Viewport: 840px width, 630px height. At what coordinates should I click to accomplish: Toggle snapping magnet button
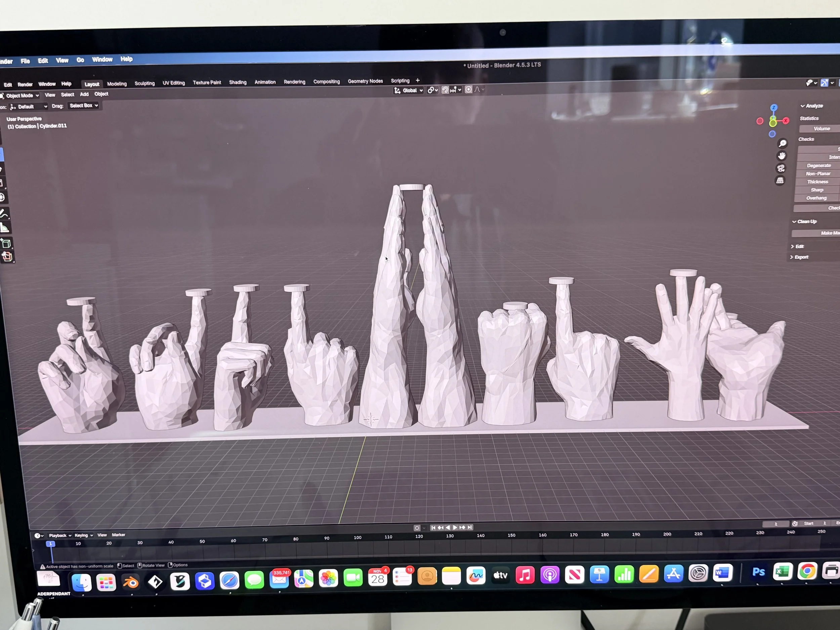[445, 90]
